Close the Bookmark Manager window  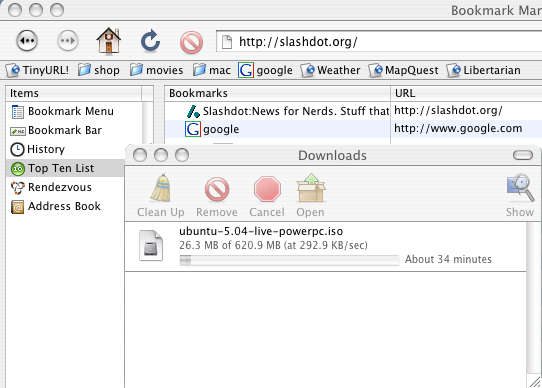[15, 10]
